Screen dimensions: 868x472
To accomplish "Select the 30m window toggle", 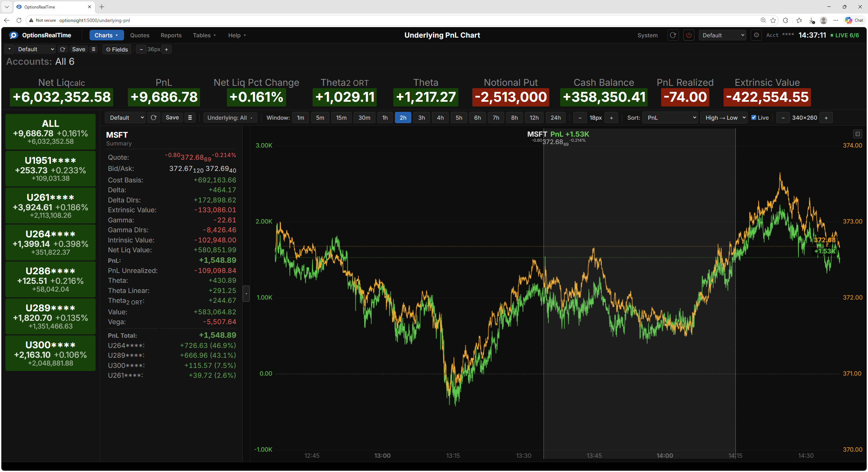I will click(364, 118).
